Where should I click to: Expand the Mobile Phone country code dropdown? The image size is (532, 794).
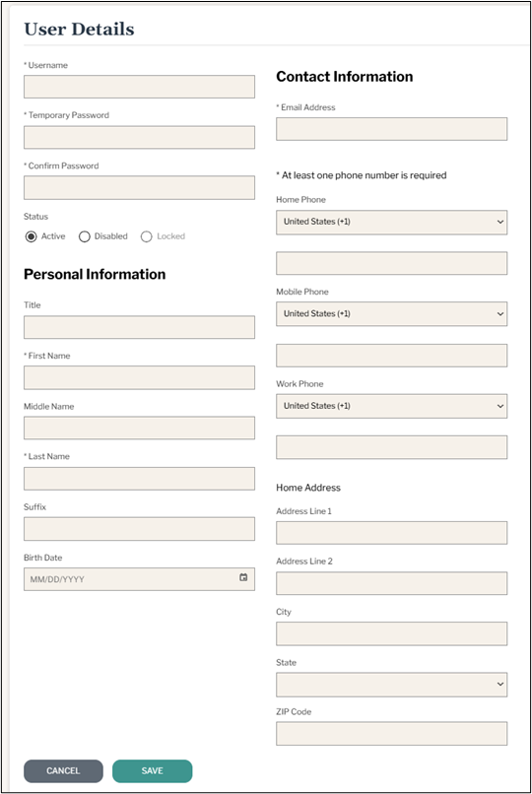pos(391,314)
